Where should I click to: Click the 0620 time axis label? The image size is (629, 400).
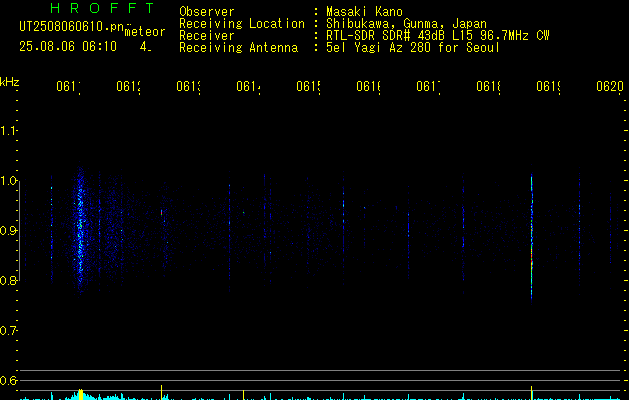(x=610, y=86)
